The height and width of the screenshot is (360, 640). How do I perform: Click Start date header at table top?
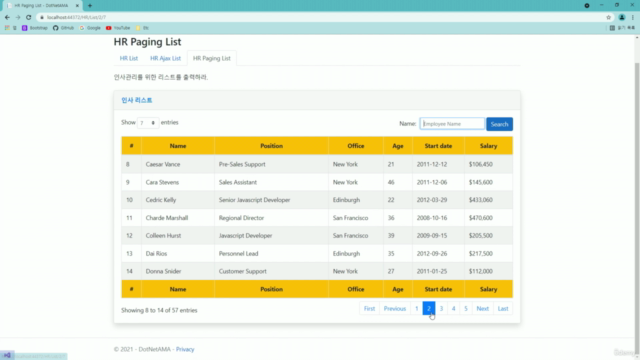coord(438,146)
